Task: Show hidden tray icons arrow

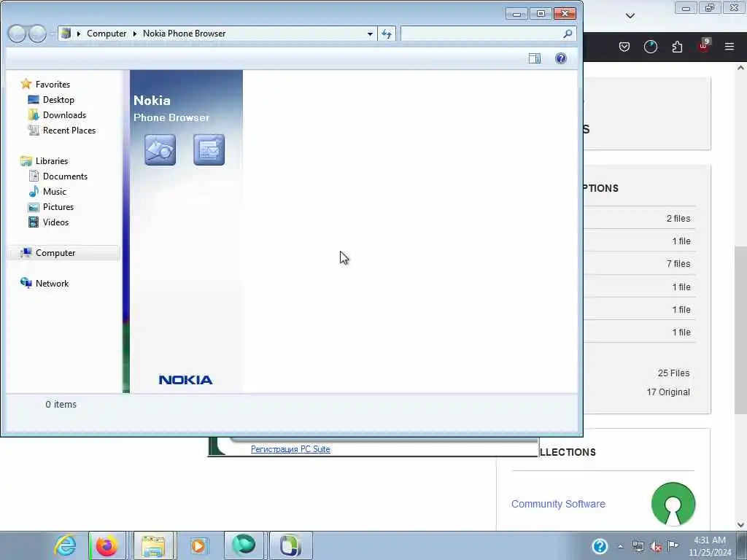Action: (620, 546)
